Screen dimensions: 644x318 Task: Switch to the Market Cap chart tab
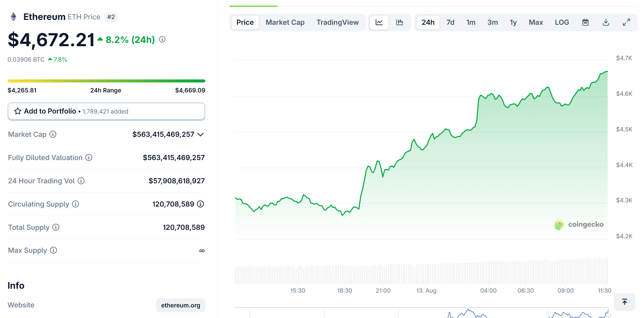click(x=285, y=22)
